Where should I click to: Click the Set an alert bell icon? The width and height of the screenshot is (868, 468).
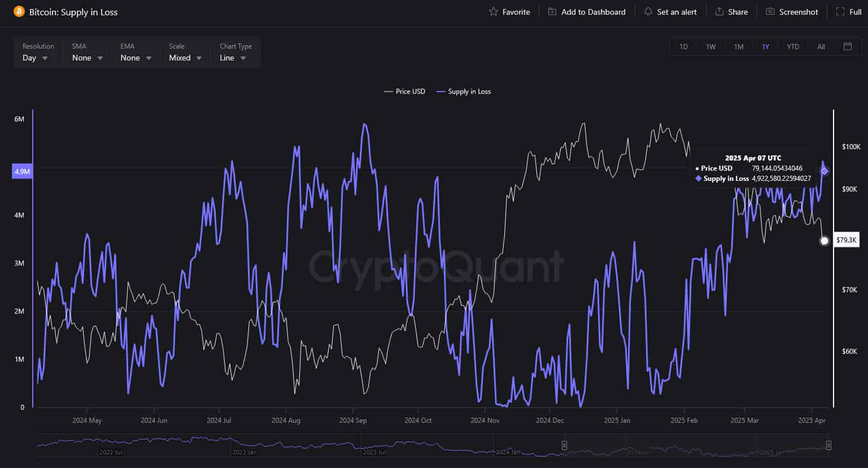coord(648,12)
